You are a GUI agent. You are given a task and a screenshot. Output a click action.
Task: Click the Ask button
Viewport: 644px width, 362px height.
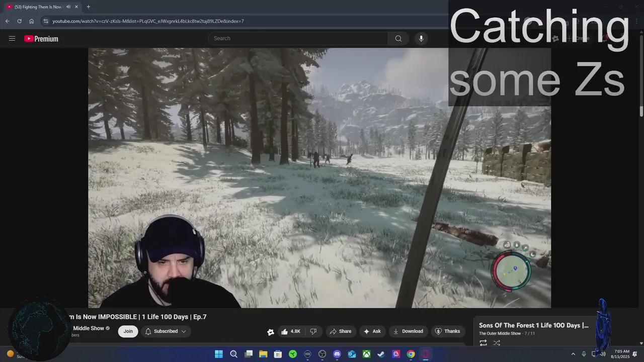point(372,331)
